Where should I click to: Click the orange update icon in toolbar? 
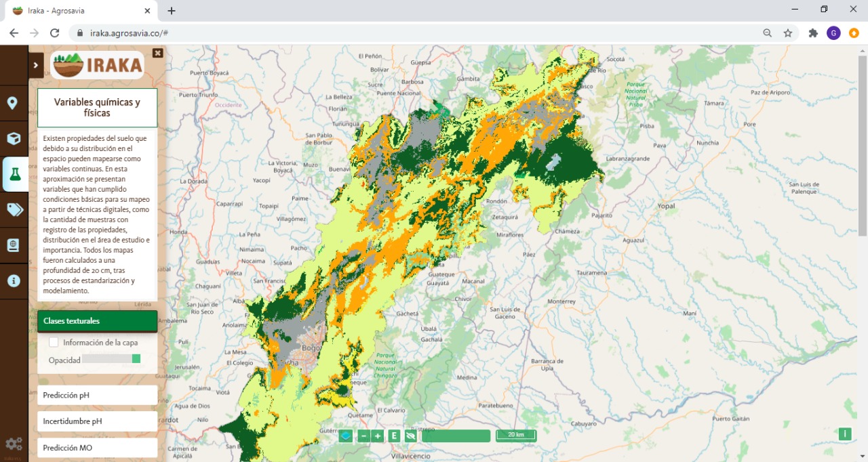(854, 33)
